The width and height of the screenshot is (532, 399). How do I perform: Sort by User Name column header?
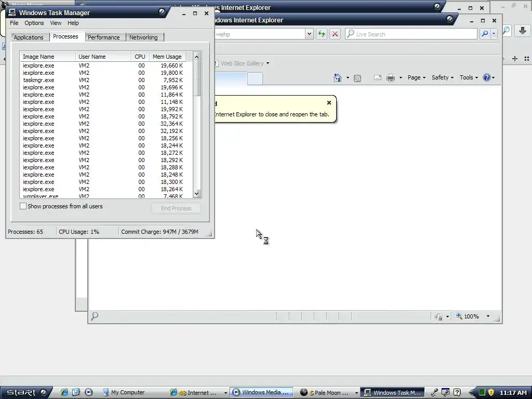(x=103, y=57)
